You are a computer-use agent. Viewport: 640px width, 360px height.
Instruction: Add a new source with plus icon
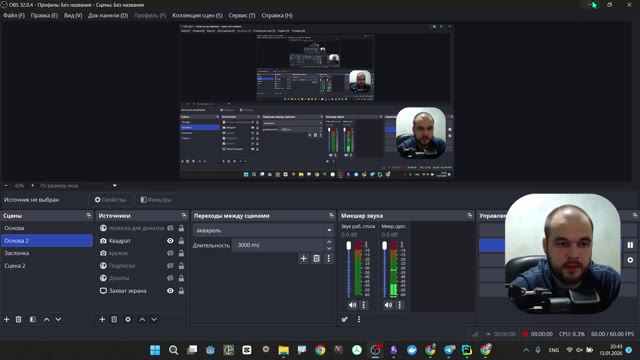(x=102, y=319)
